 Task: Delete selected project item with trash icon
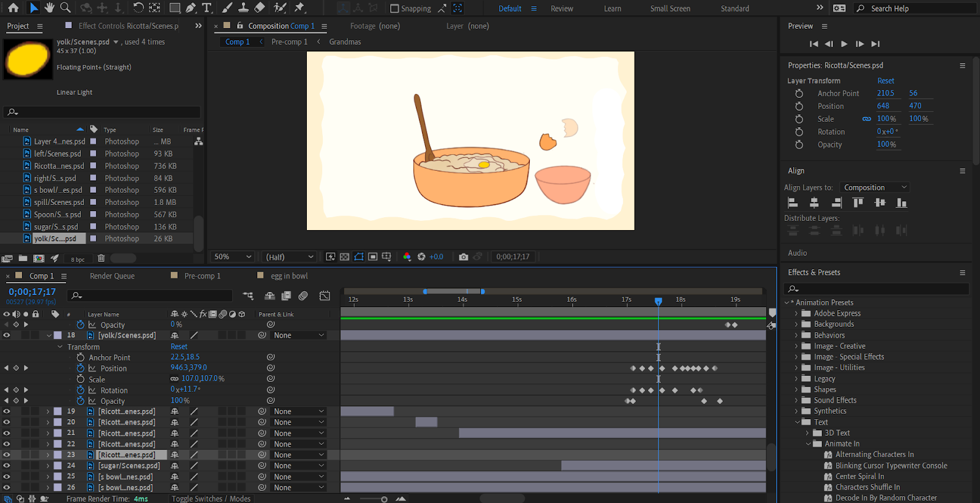coord(101,259)
